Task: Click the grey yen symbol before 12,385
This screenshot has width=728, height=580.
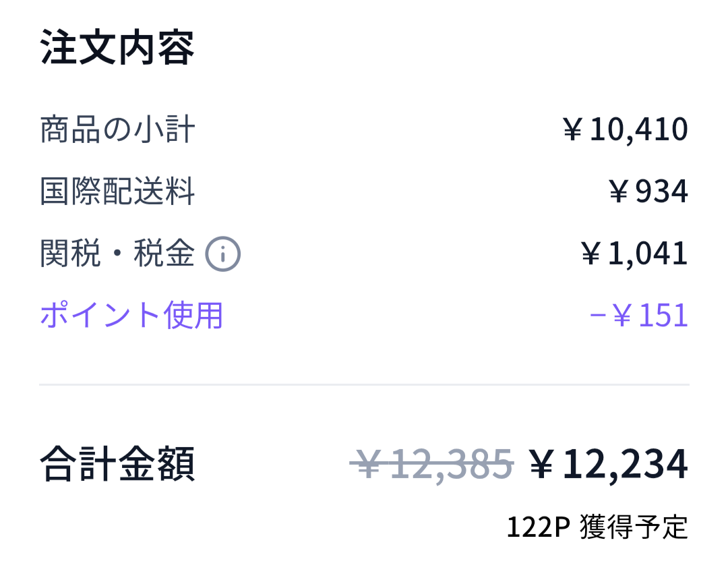Action: pyautogui.click(x=369, y=464)
